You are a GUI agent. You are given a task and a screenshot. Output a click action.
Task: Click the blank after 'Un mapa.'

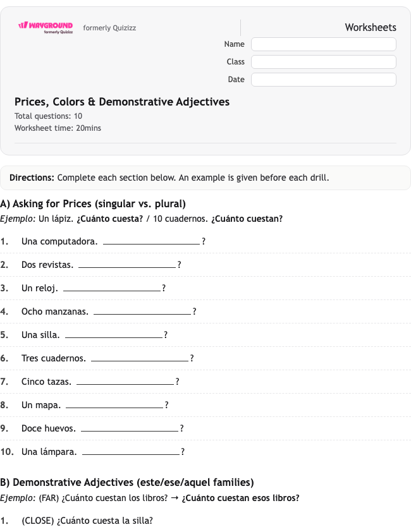coord(114,406)
